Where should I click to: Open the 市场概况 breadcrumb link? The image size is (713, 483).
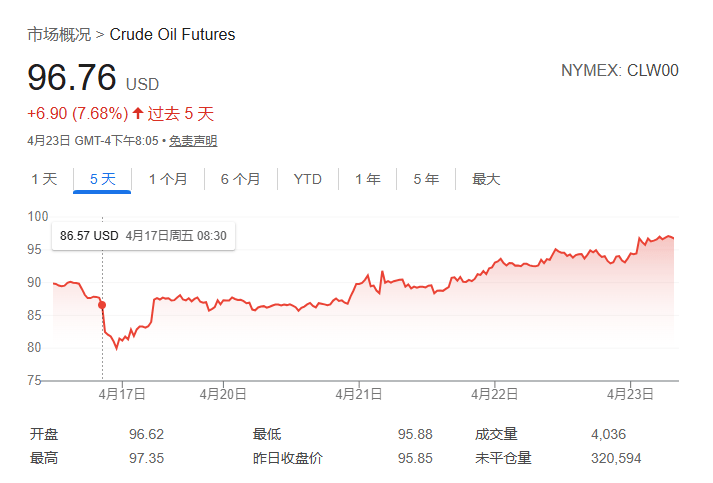[x=58, y=35]
